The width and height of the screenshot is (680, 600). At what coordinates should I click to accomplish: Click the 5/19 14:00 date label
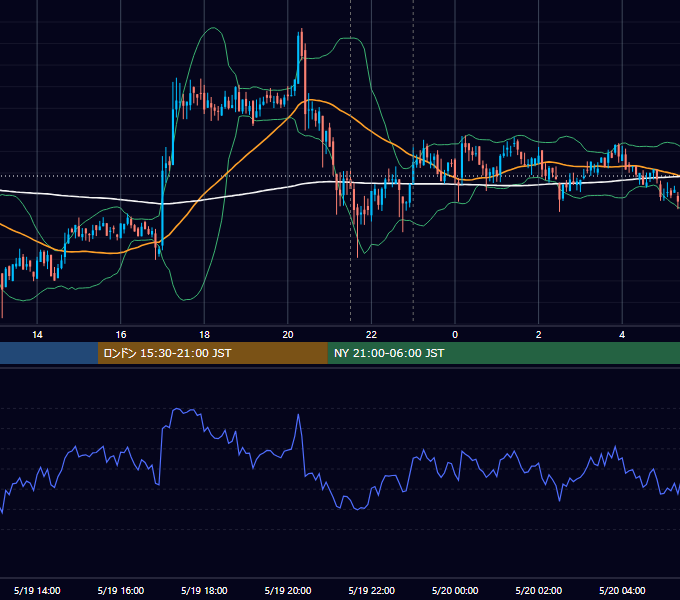(x=37, y=590)
